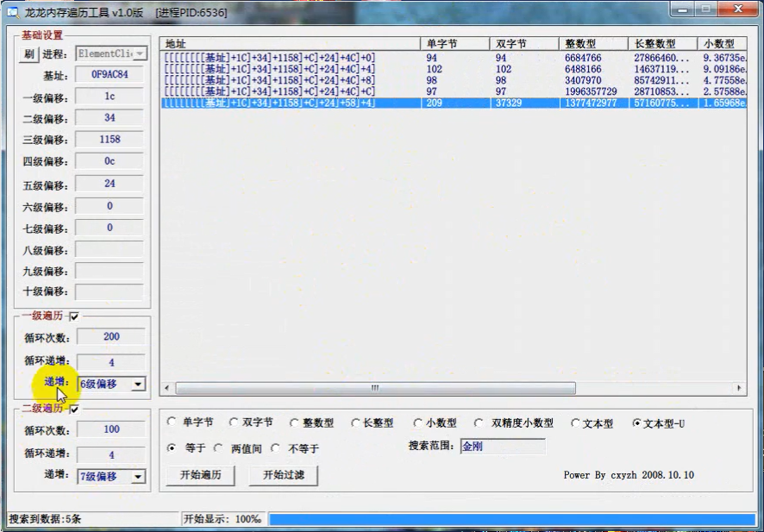
Task: Click the empty 八级偏移 field
Action: click(110, 249)
